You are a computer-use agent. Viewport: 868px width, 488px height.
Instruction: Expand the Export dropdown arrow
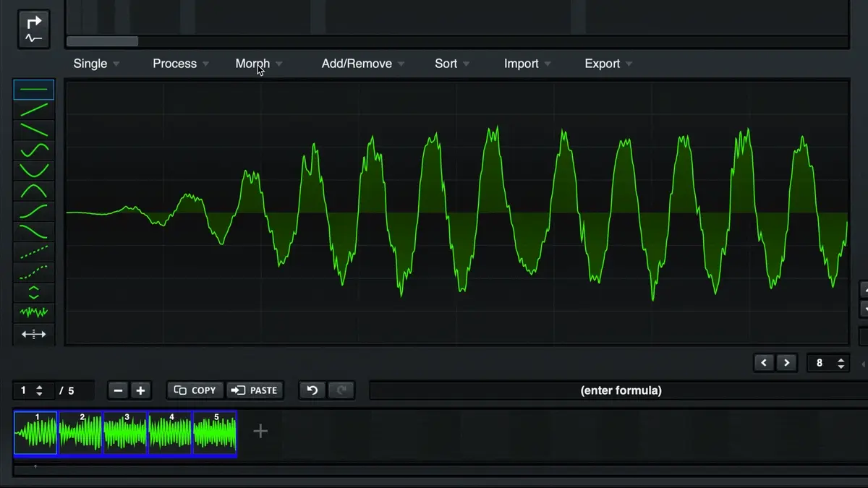629,64
